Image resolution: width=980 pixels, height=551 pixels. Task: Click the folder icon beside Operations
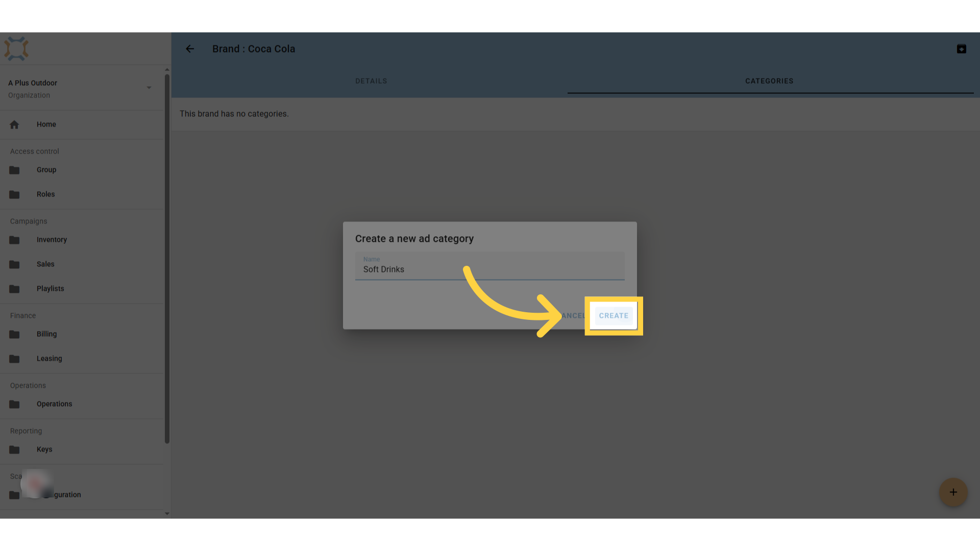pos(14,404)
